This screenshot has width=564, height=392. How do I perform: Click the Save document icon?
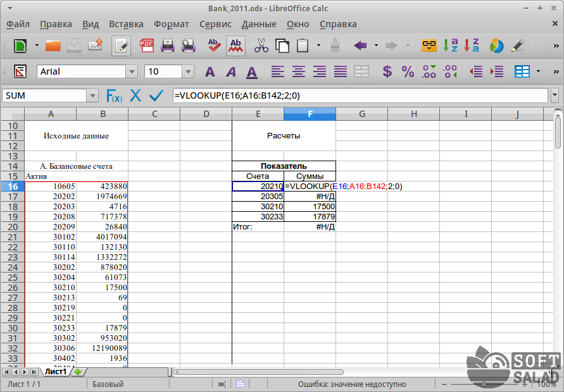pyautogui.click(x=74, y=46)
